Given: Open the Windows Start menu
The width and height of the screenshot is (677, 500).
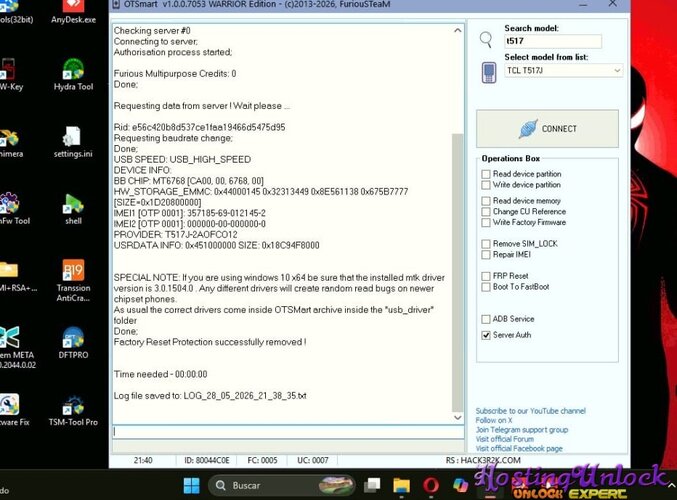Looking at the screenshot, I should coord(191,485).
